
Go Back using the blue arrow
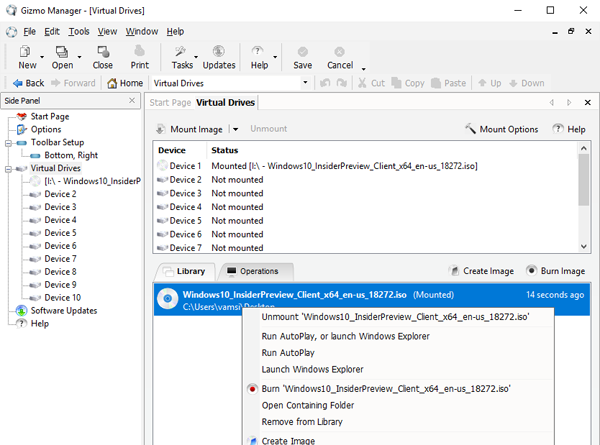pyautogui.click(x=28, y=83)
